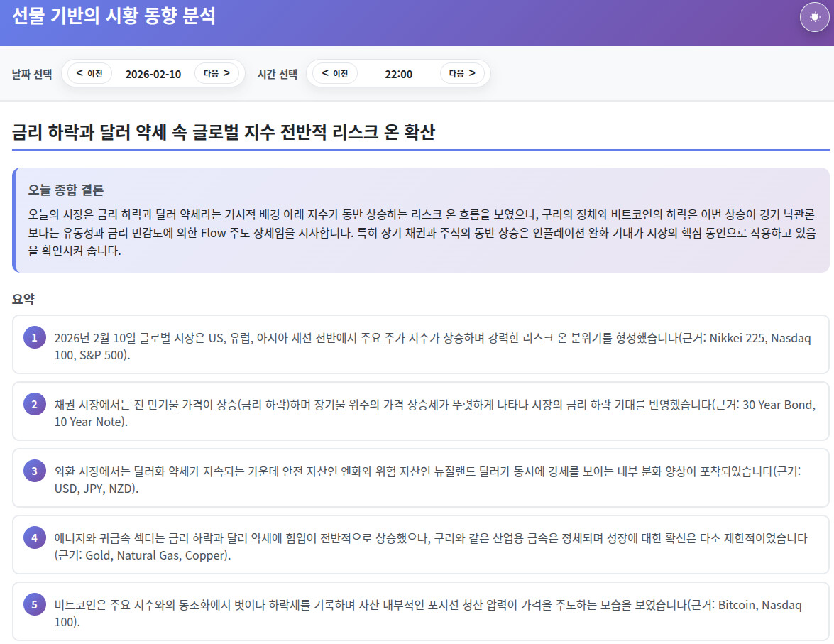
Task: Click the 2026-02-10 date display
Action: point(153,74)
